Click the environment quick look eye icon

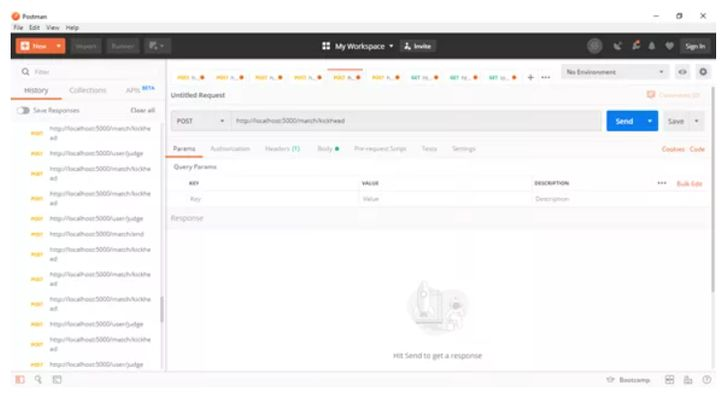[x=682, y=72]
